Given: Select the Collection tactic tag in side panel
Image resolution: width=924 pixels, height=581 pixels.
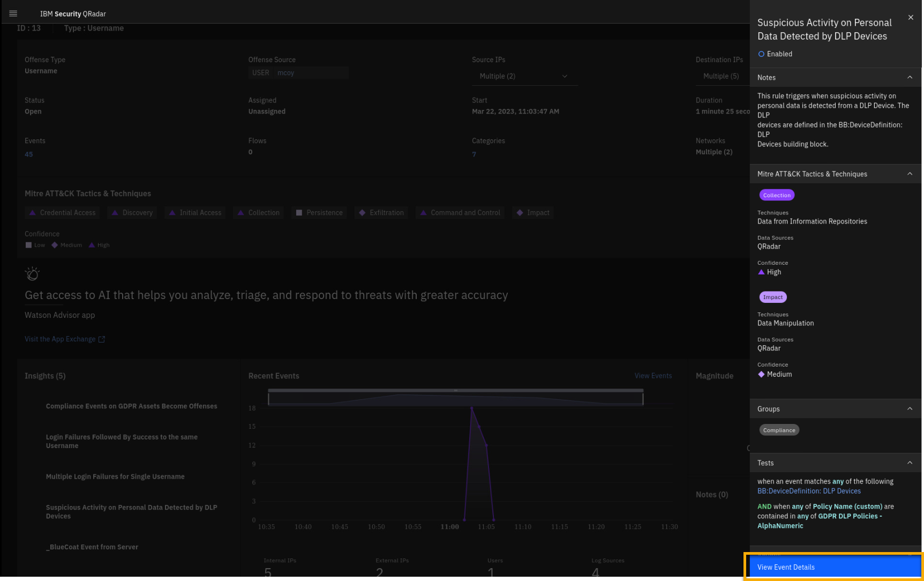Looking at the screenshot, I should (x=777, y=195).
